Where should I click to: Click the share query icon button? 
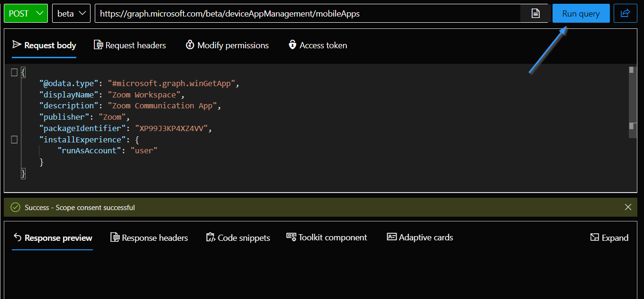point(626,13)
